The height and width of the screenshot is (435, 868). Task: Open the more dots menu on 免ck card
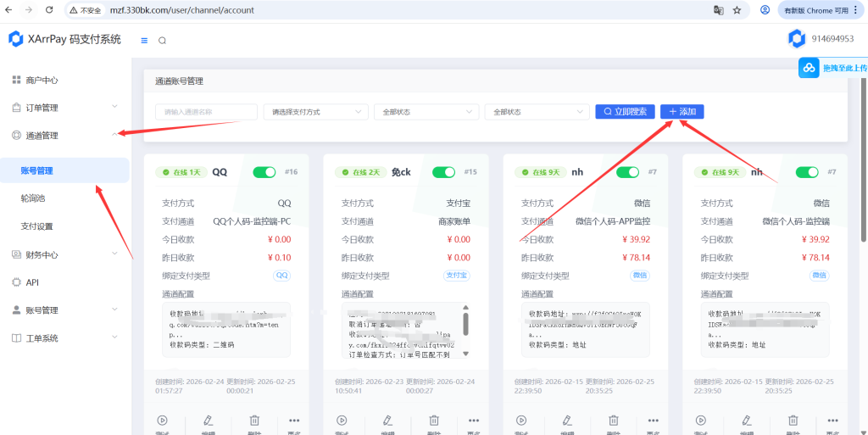[x=474, y=420]
